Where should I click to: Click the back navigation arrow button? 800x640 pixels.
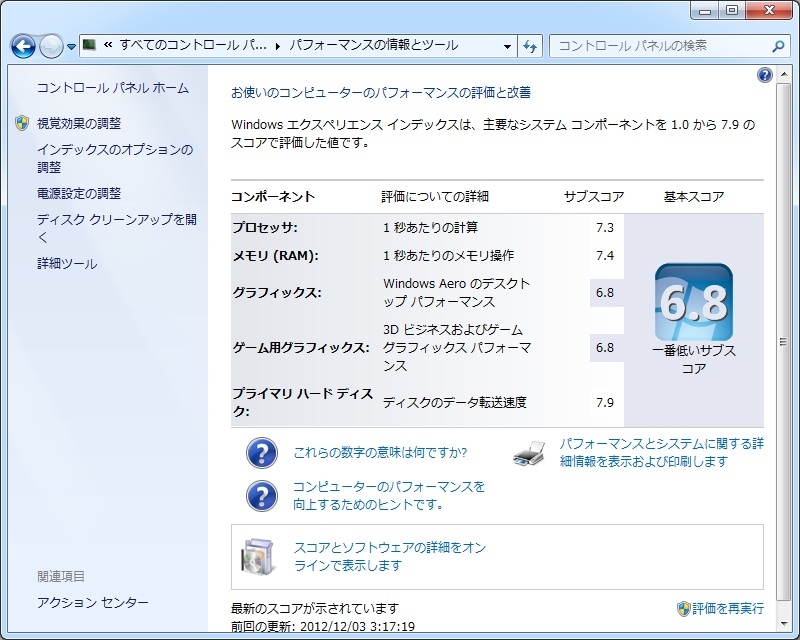(24, 46)
